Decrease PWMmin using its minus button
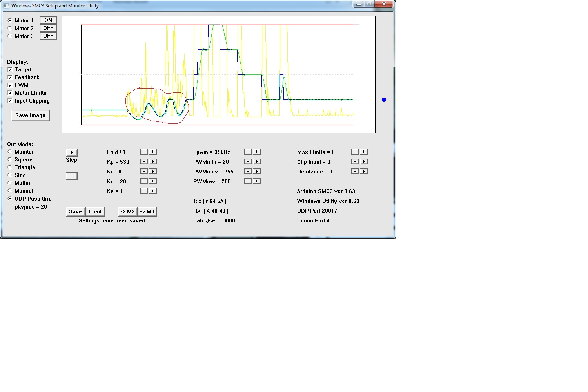Screen dimensions: 588x392 [248, 162]
